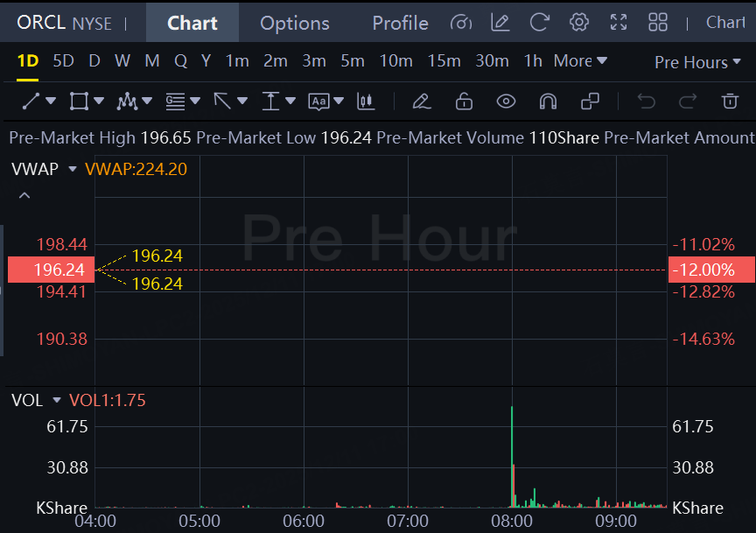Image resolution: width=756 pixels, height=533 pixels.
Task: Click the candlestick chart type icon
Action: click(366, 102)
